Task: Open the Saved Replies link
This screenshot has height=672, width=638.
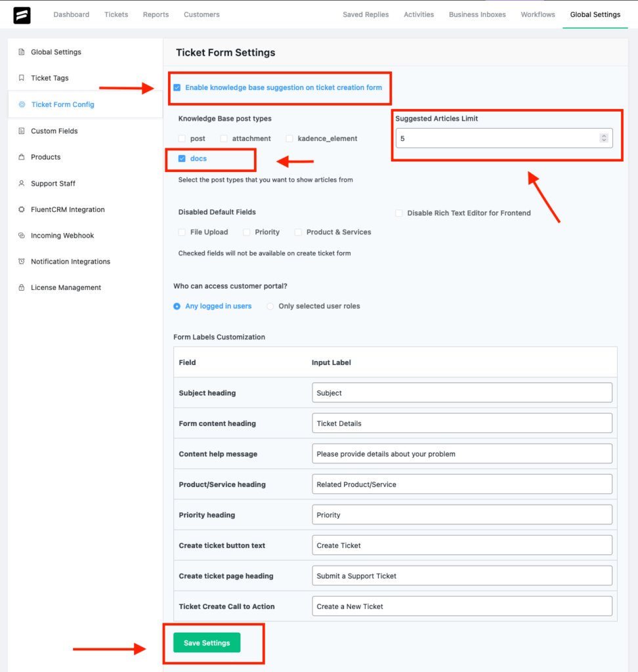Action: (366, 14)
